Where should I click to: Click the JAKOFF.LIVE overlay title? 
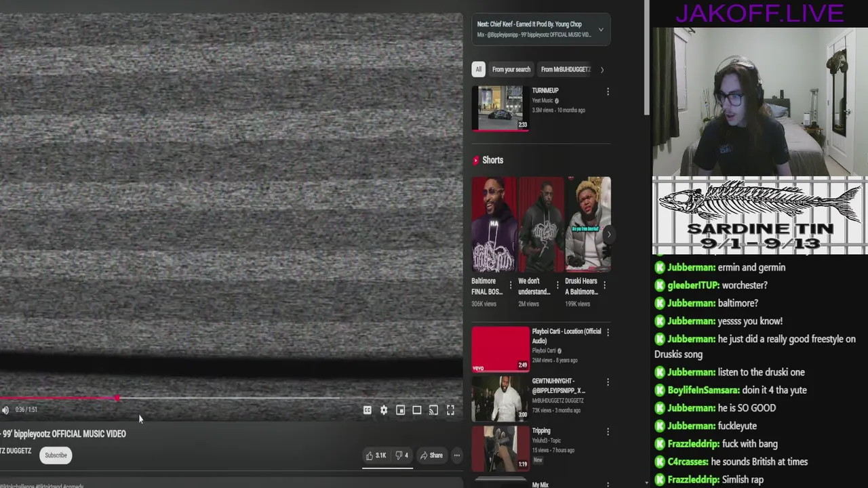[759, 13]
